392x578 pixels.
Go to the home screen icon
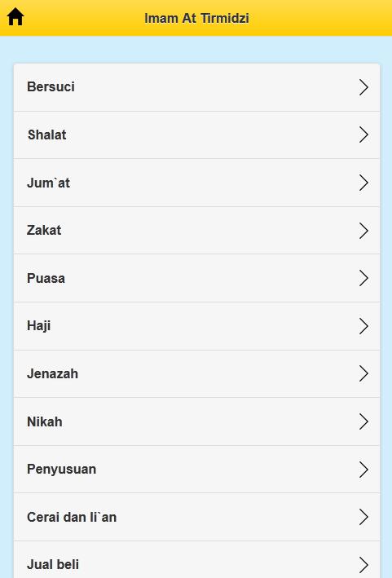[15, 17]
